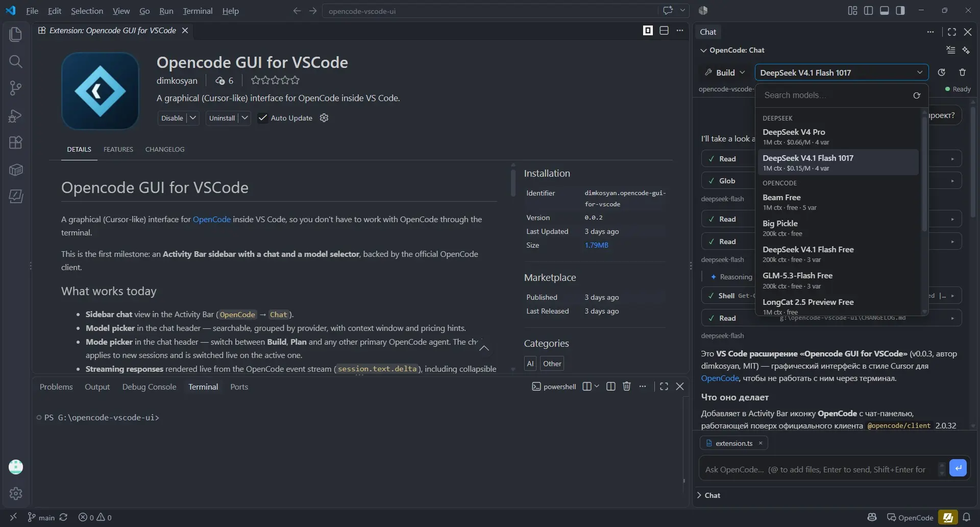980x527 pixels.
Task: Open the Explorer view in the activity bar
Action: click(16, 34)
